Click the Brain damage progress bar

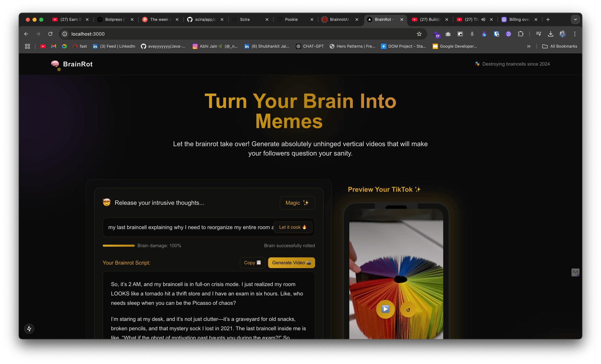coord(119,246)
